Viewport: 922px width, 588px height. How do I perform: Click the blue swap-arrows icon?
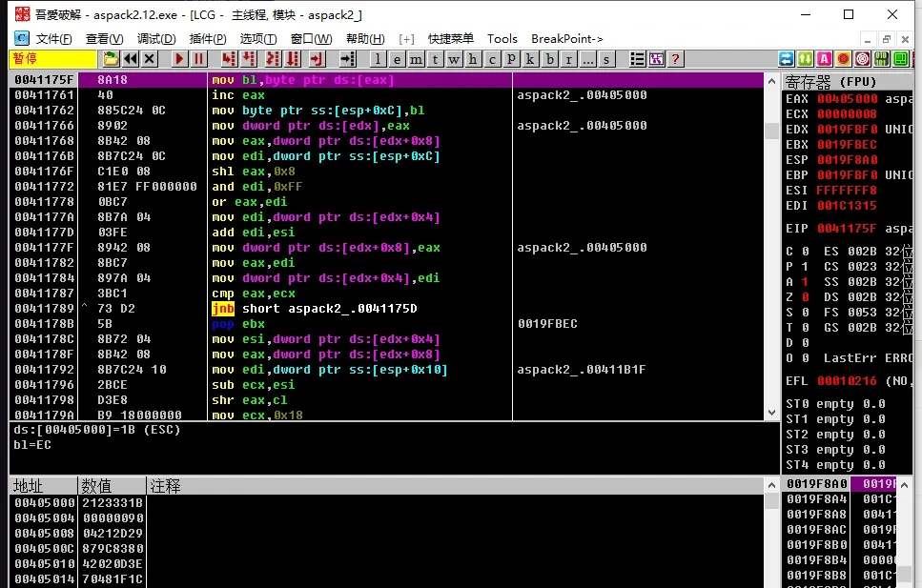(x=787, y=59)
